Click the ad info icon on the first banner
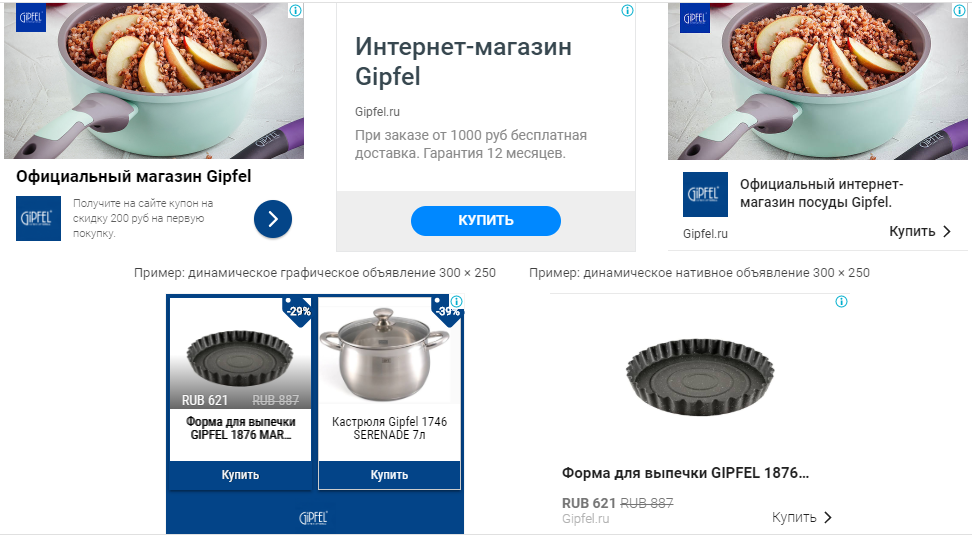The image size is (972, 535). 296,11
